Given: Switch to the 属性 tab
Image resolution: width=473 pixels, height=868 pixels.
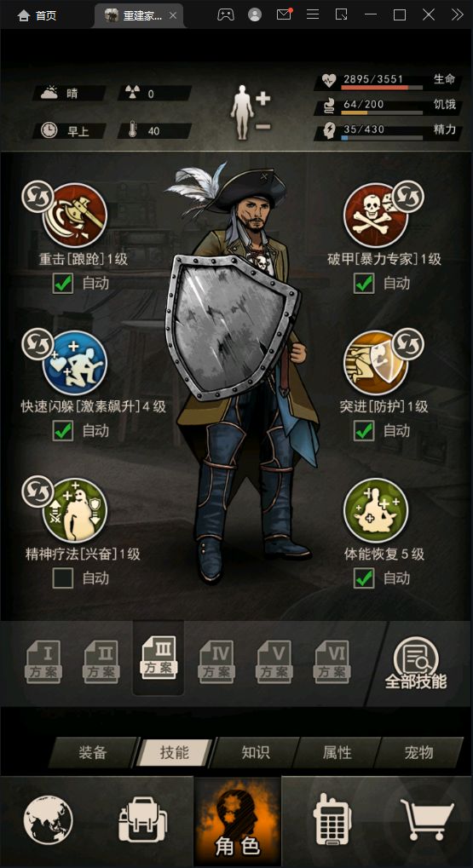Looking at the screenshot, I should [x=337, y=752].
